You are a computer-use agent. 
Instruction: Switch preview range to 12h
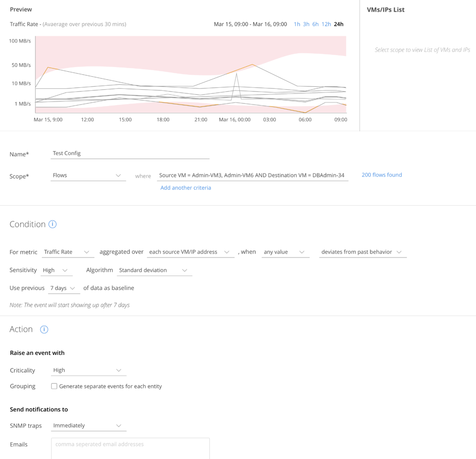point(326,24)
